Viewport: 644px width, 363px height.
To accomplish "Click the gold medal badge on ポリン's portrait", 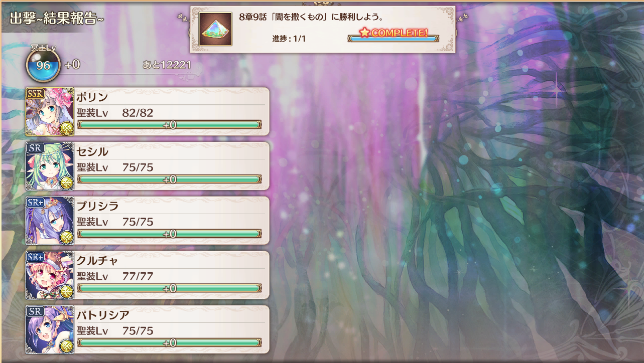I will 67,128.
